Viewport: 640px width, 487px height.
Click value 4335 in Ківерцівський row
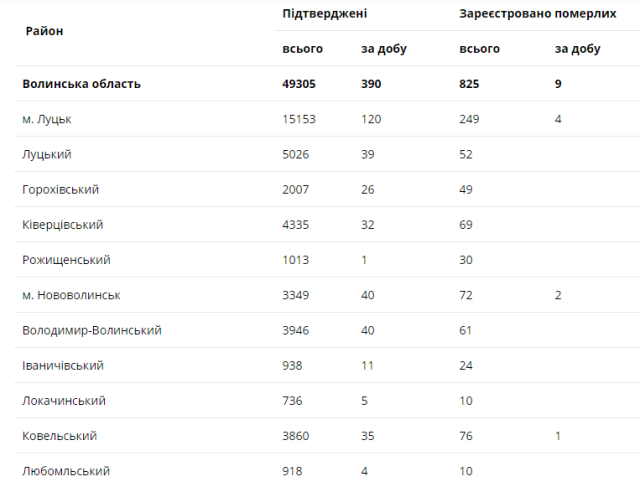click(x=299, y=225)
